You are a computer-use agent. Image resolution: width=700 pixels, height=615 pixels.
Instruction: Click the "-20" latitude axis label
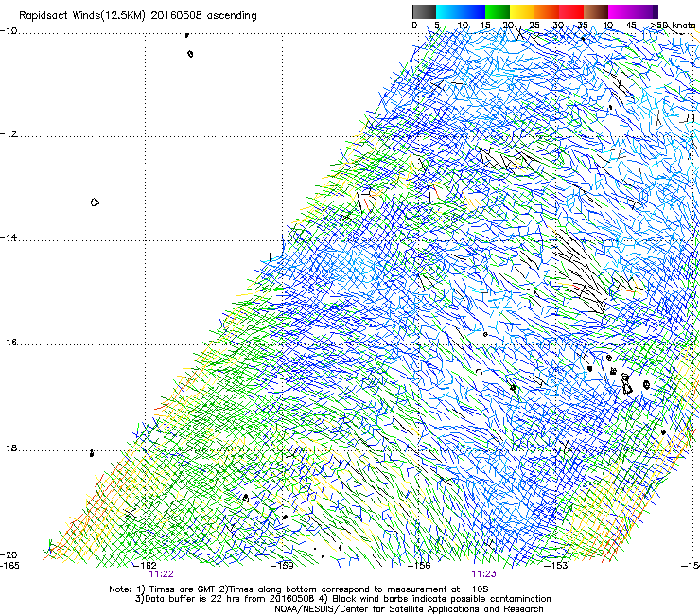click(9, 555)
